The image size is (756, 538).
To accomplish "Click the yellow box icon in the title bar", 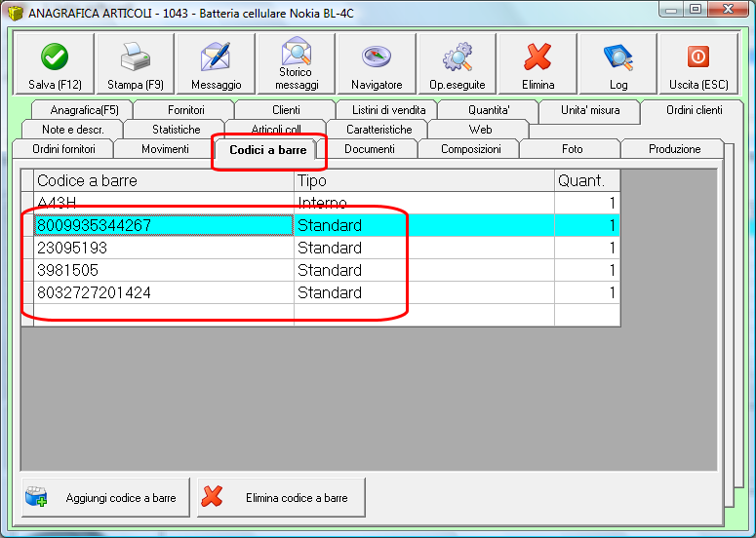I will (16, 13).
